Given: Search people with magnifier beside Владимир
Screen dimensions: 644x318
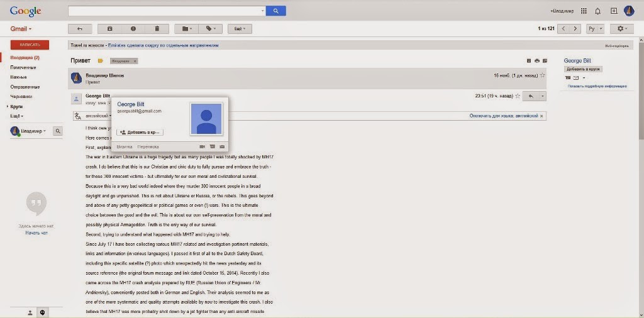Looking at the screenshot, I should [58, 131].
